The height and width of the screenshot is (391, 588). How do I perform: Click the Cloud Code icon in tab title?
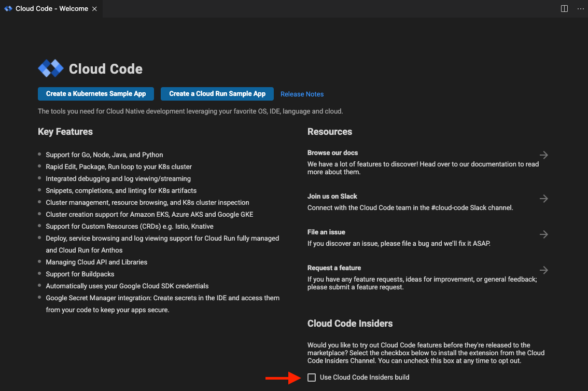coord(8,9)
